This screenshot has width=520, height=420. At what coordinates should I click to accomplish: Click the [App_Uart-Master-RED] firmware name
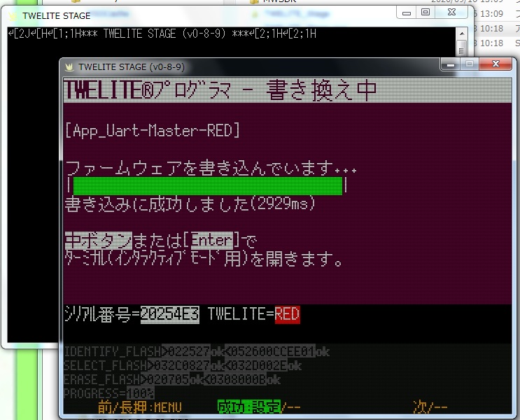tap(152, 130)
